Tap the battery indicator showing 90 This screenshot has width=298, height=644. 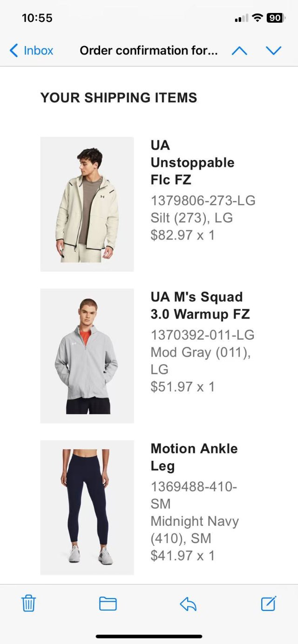tap(275, 17)
